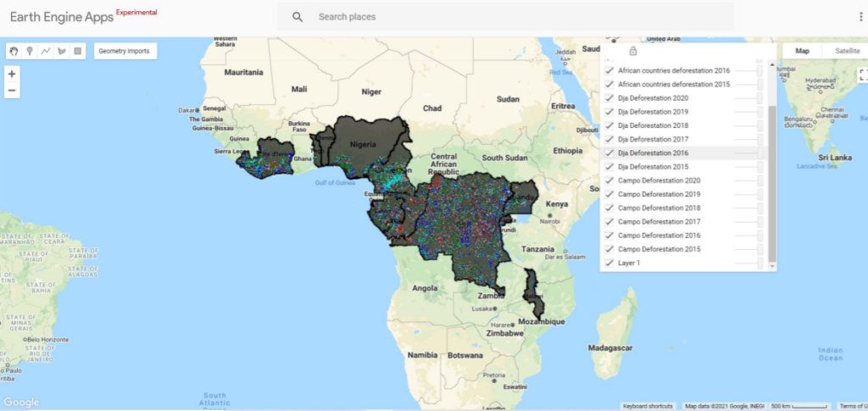
Task: Click the 500 km map scale
Action: (800, 406)
